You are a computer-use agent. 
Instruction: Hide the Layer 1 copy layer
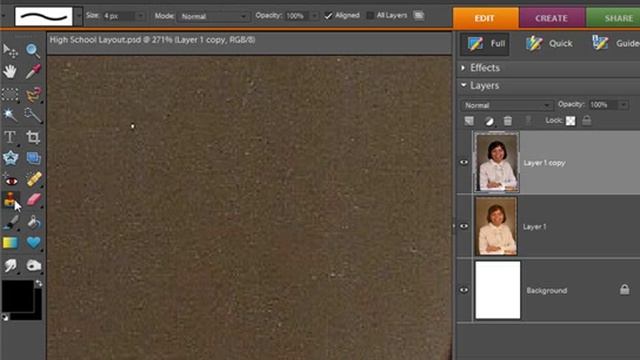[x=464, y=162]
